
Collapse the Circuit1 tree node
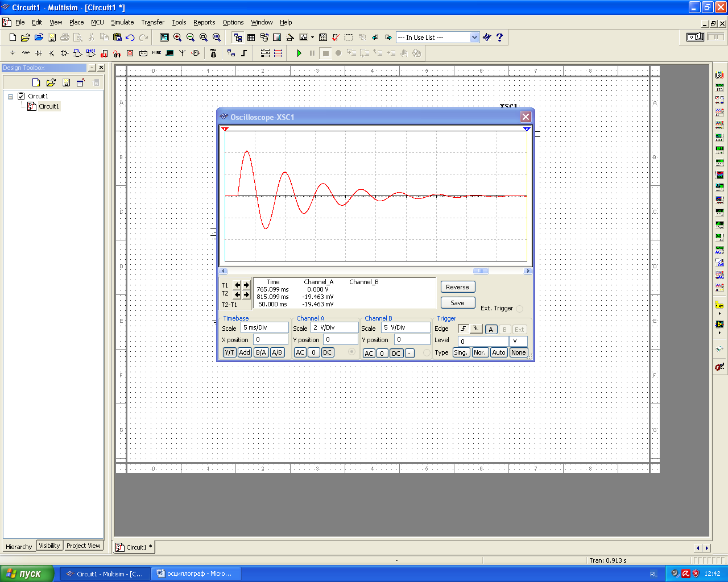pyautogui.click(x=10, y=97)
